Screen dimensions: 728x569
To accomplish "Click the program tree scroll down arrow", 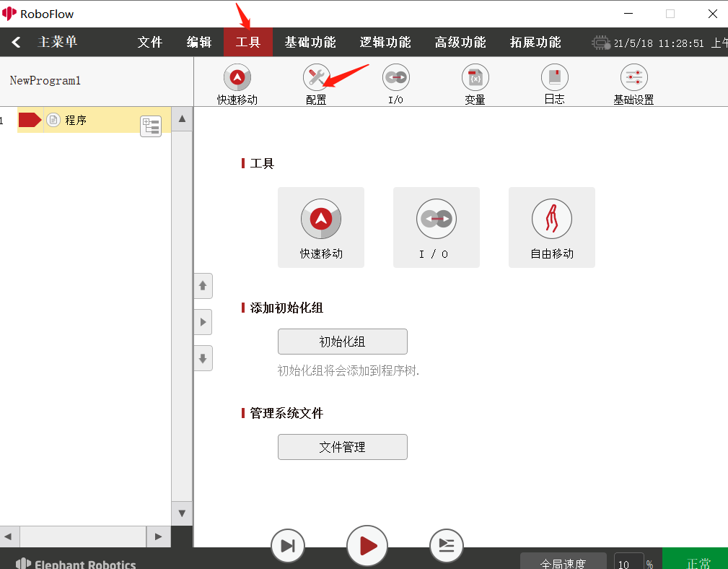I will (182, 513).
